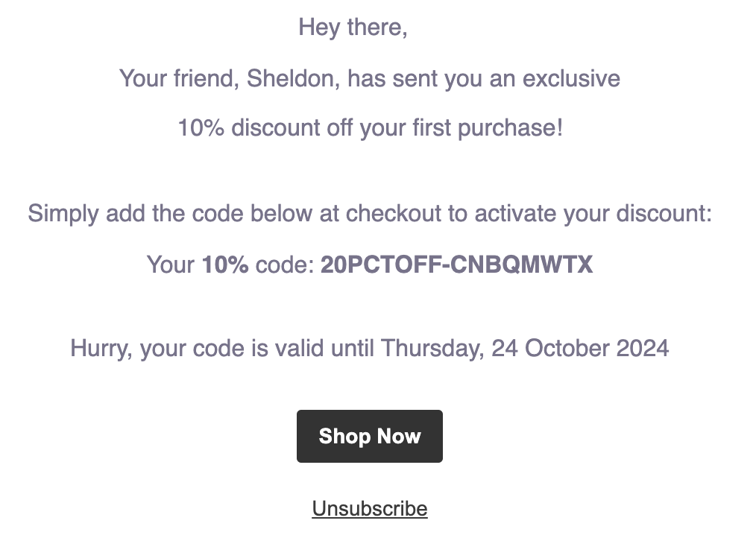Click the 'Hey there,' greeting text
Viewport: 756px width, 538px height.
(353, 27)
